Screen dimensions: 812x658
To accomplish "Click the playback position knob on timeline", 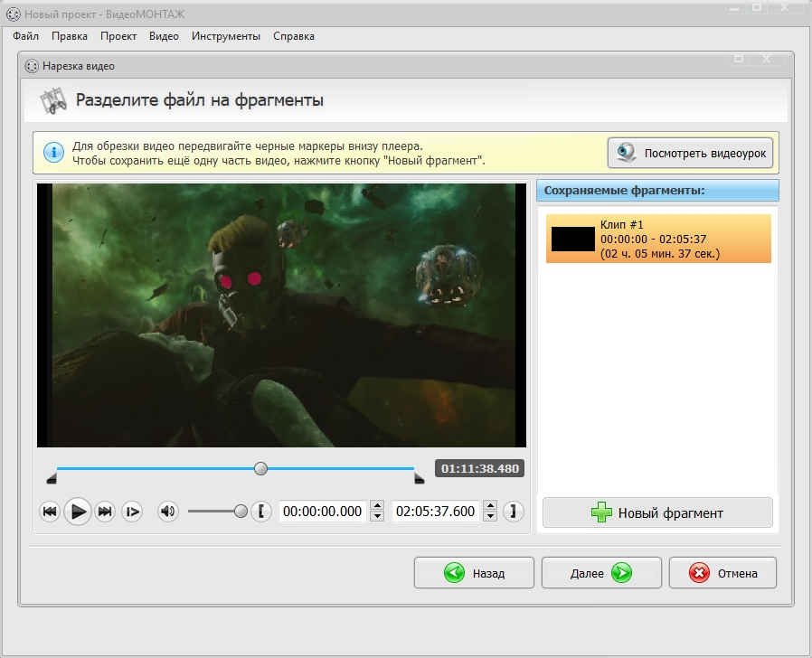I will 261,468.
